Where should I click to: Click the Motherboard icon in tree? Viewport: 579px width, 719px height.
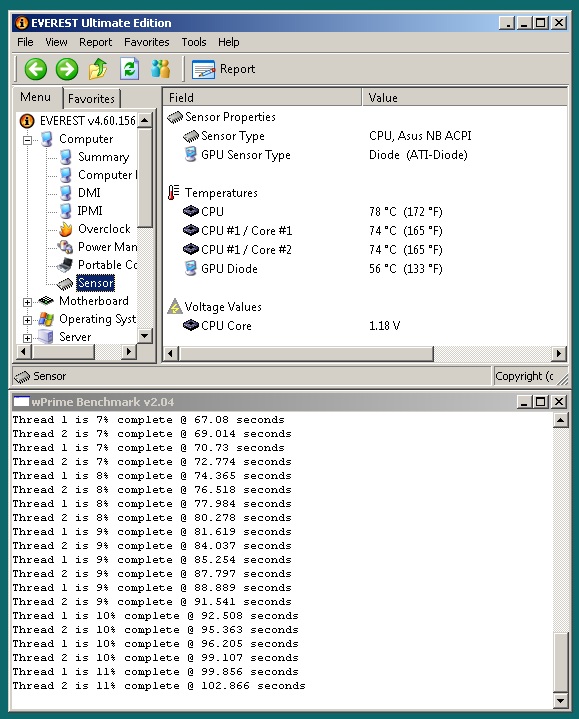(46, 301)
